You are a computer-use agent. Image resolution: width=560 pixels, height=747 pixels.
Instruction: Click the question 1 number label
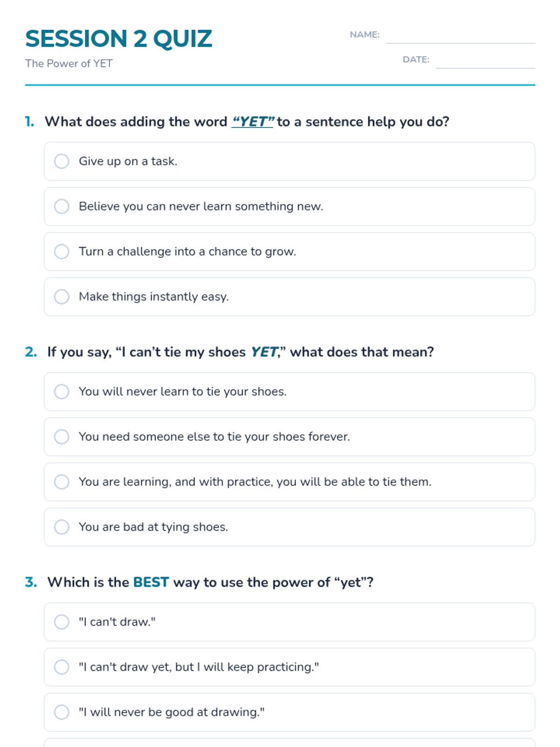click(29, 122)
